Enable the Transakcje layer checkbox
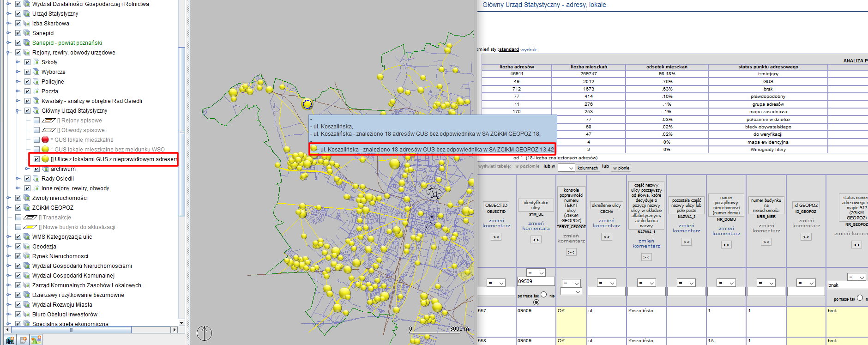 (18, 218)
